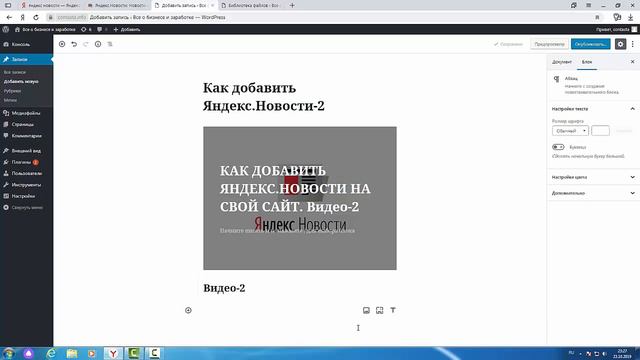Open Yandex home button in browser toolbar
The height and width of the screenshot is (360, 640).
coord(22,18)
